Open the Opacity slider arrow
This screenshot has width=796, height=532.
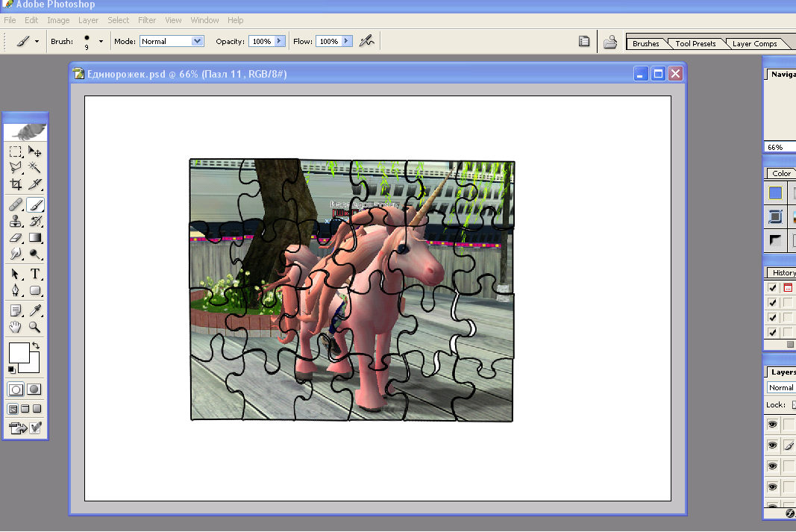pyautogui.click(x=280, y=41)
